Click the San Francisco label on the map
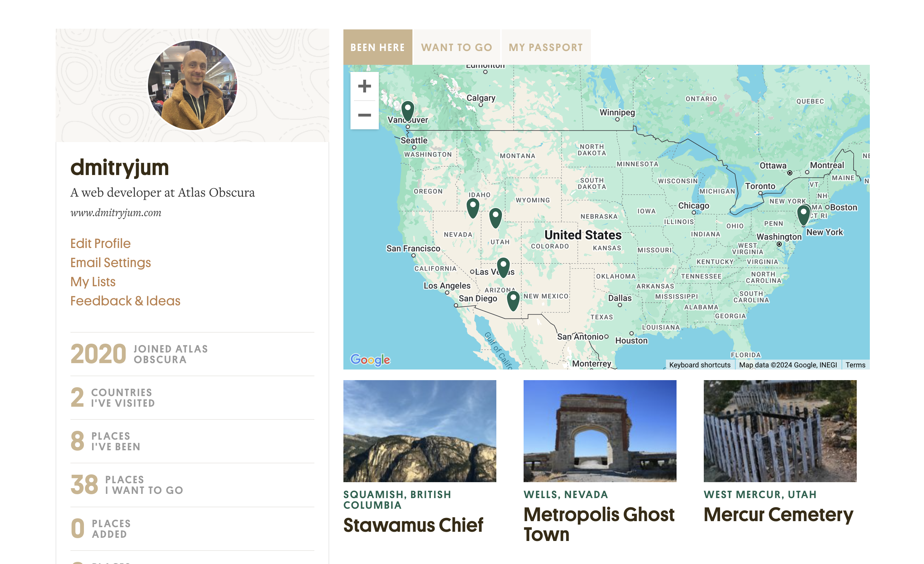 pos(413,248)
